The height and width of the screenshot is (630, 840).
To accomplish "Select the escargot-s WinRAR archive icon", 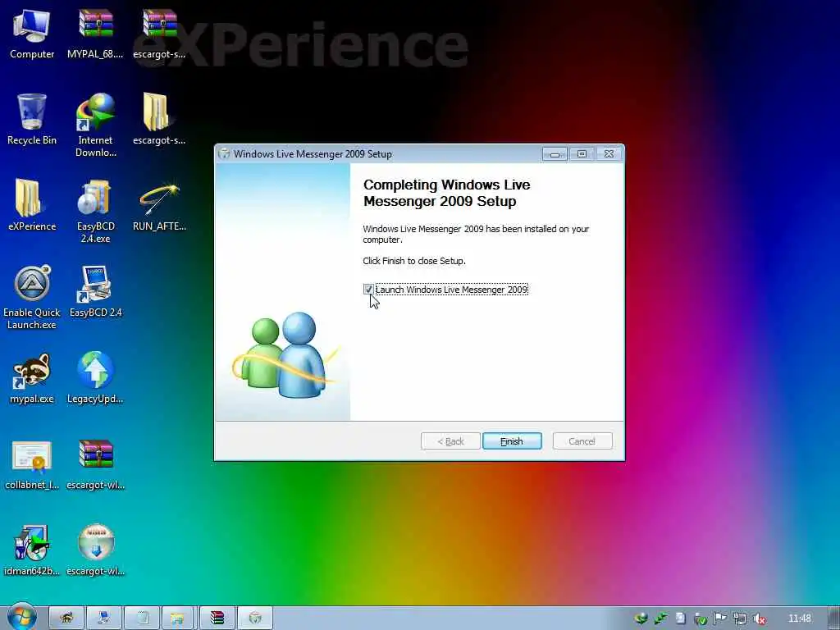I will pyautogui.click(x=159, y=33).
